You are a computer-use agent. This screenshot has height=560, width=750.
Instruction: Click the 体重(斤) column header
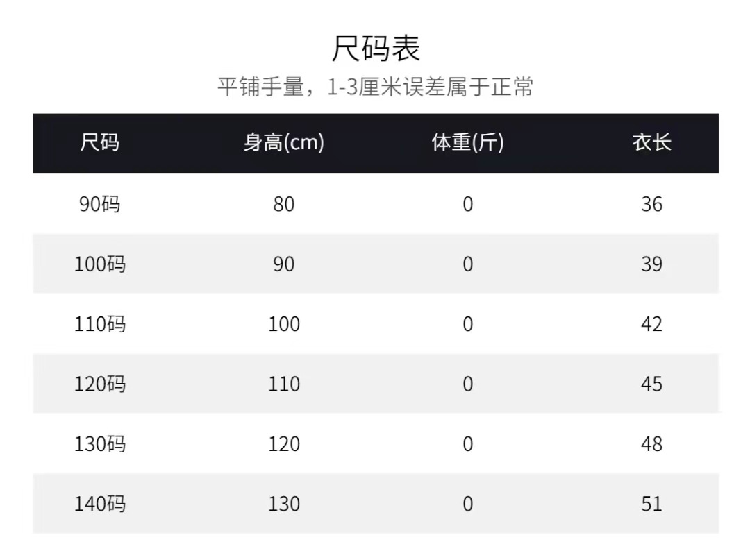(x=467, y=143)
